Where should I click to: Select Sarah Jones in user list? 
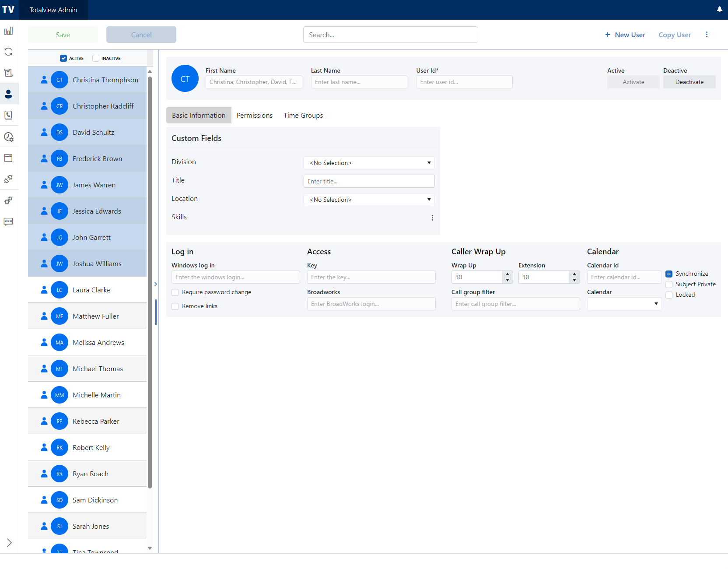87,526
